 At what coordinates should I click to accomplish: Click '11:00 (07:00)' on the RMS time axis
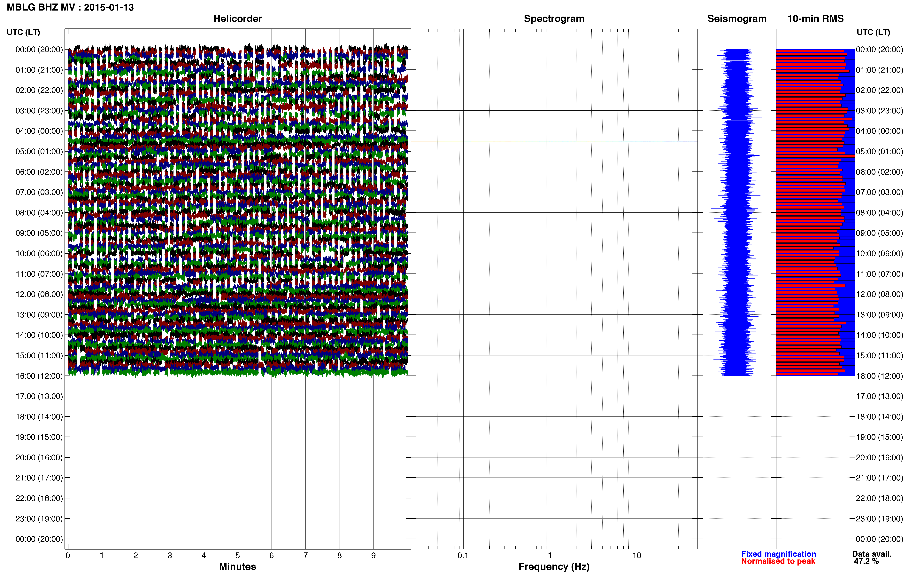click(x=879, y=274)
